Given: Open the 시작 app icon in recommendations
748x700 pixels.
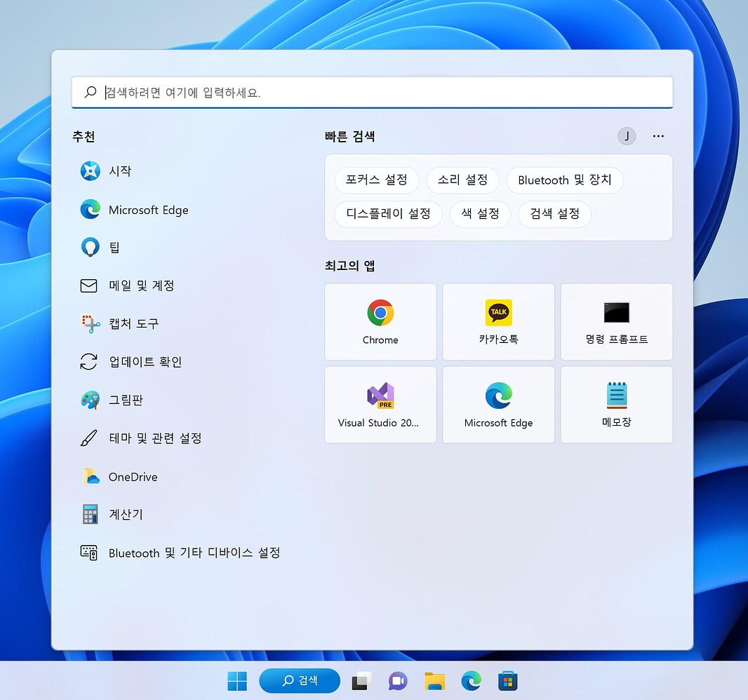Looking at the screenshot, I should pos(90,170).
